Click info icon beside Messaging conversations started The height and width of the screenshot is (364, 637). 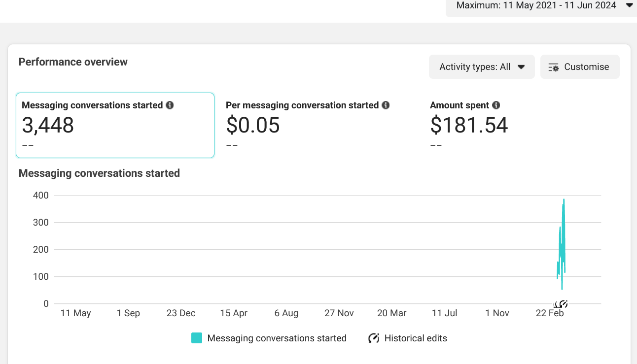pyautogui.click(x=170, y=105)
